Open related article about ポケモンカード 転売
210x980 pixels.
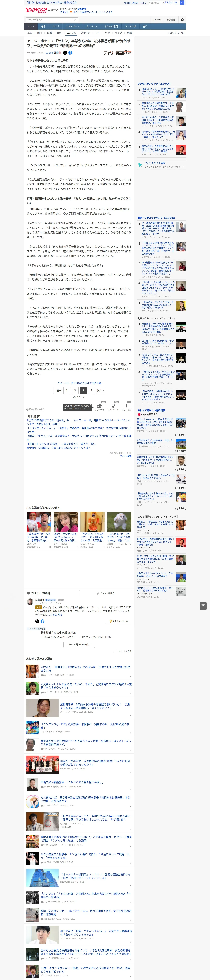[78, 422]
